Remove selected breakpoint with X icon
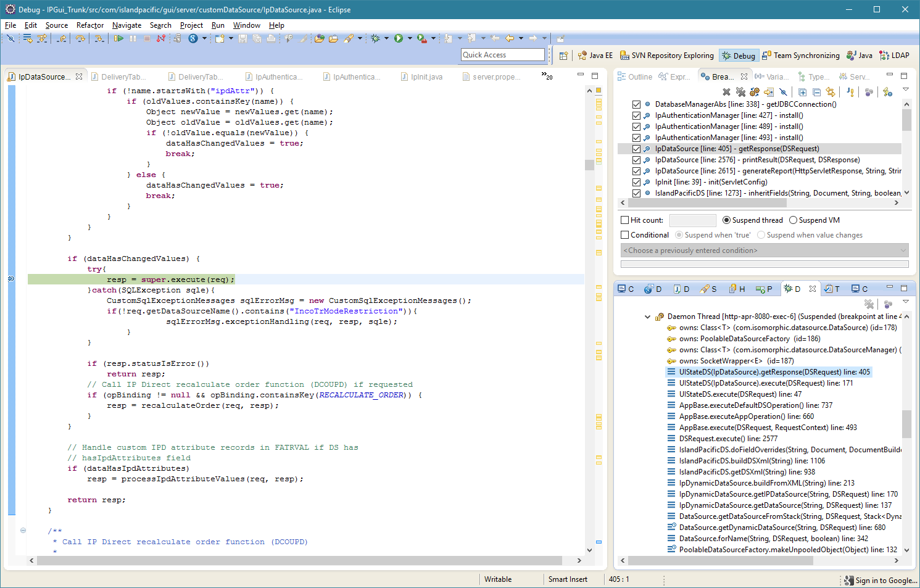Screen dimensions: 920x588 point(726,92)
